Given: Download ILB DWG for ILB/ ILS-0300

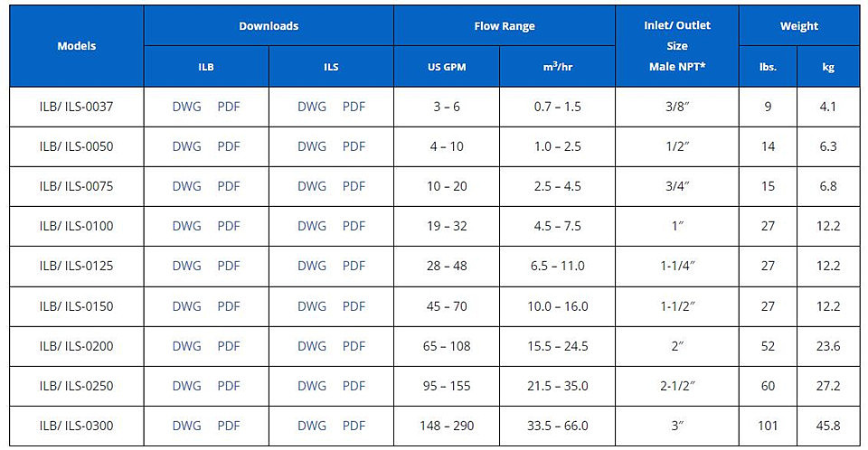Looking at the screenshot, I should tap(186, 426).
